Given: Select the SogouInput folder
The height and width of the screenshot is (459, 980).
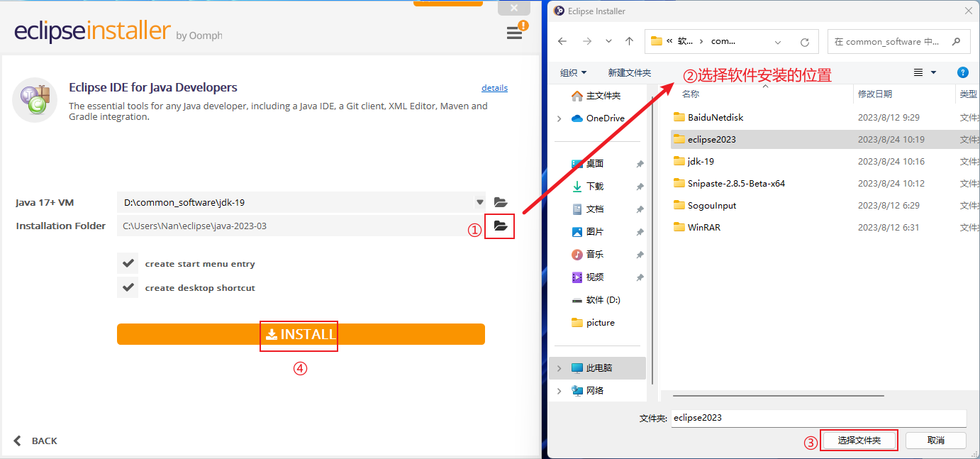Looking at the screenshot, I should (x=712, y=205).
